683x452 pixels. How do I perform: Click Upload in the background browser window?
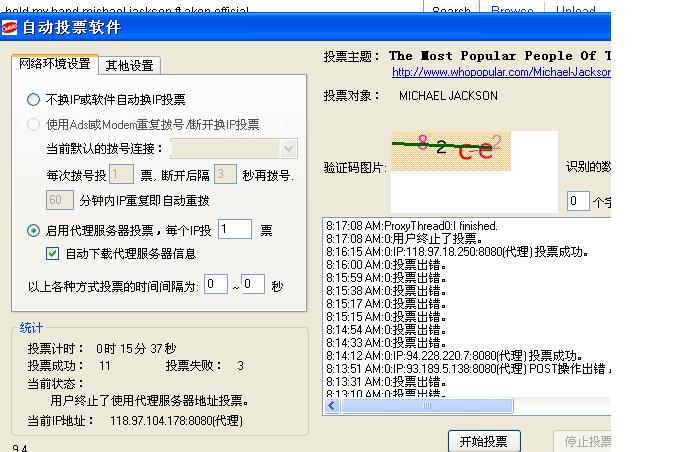point(576,9)
